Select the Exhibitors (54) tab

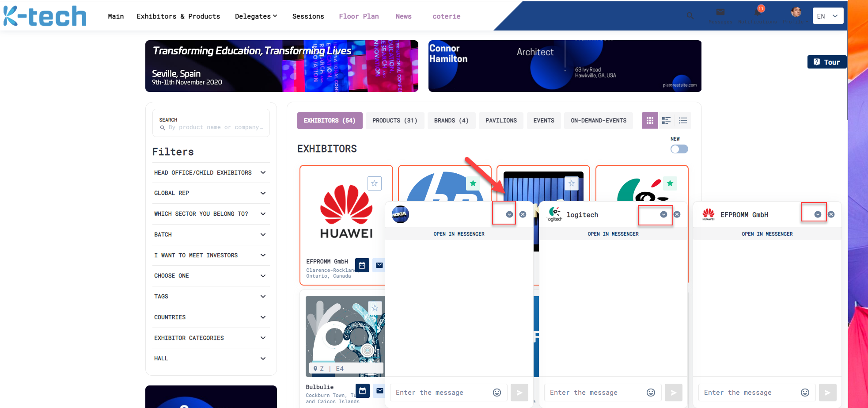[x=330, y=121]
